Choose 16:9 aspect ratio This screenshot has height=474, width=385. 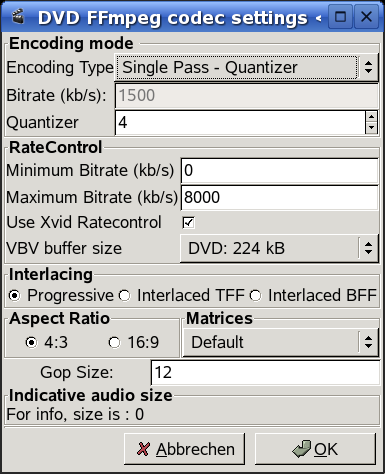(x=114, y=342)
